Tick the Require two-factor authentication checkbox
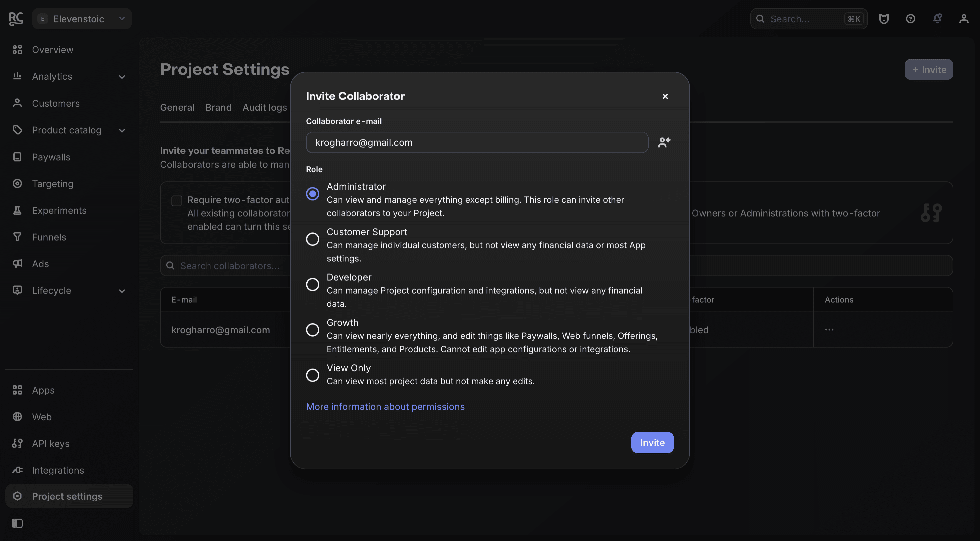Image resolution: width=980 pixels, height=541 pixels. point(177,201)
